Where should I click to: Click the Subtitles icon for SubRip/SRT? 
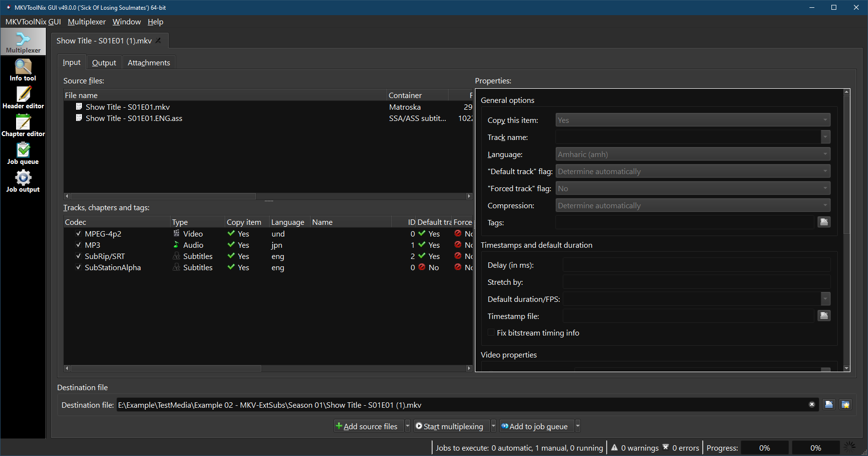tap(177, 256)
